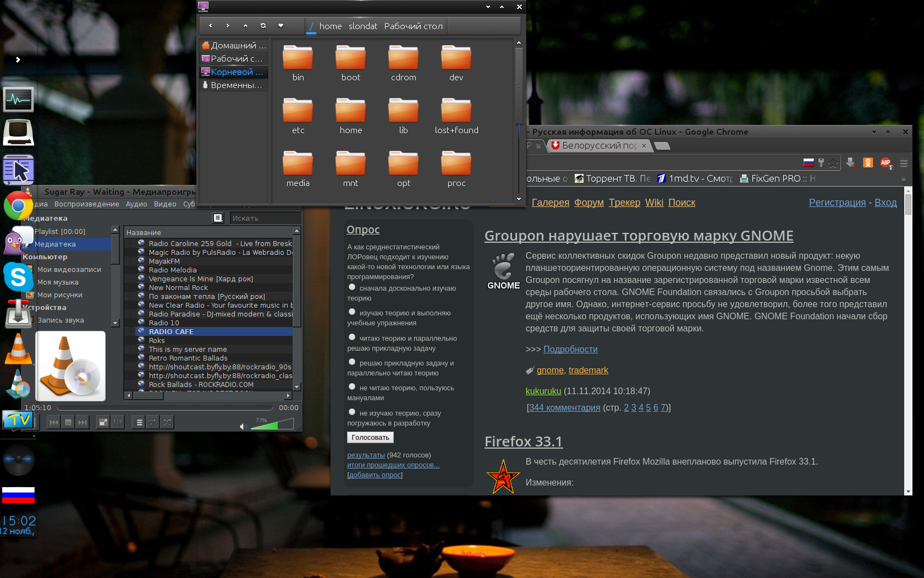Go back in the file manager
Screen dimensions: 924x578
(x=210, y=25)
